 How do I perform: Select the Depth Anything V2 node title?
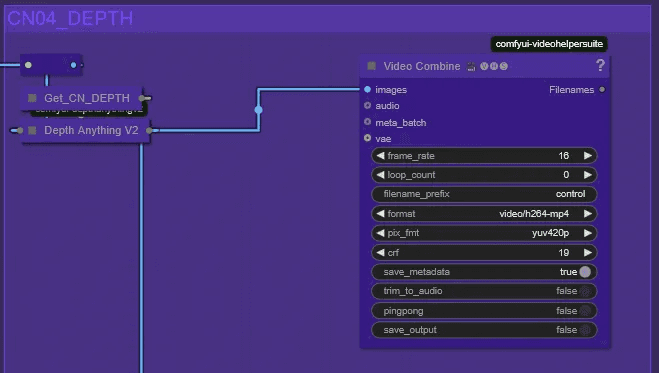pos(91,130)
